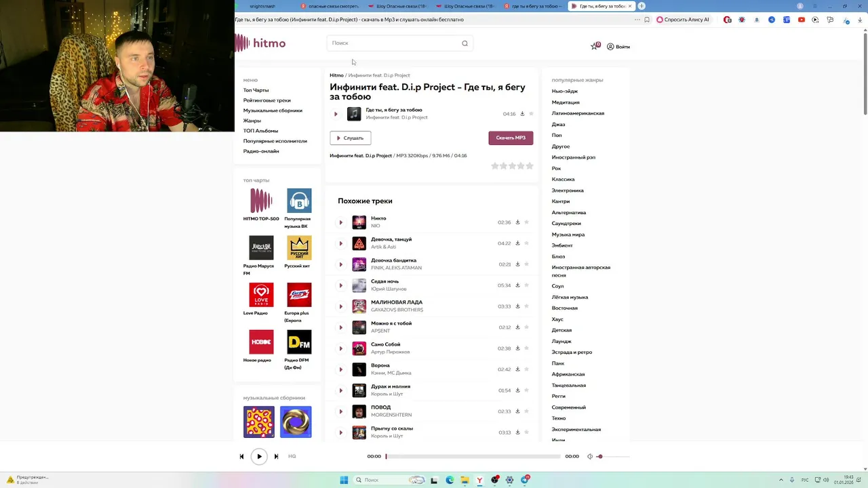This screenshot has width=868, height=488.
Task: Click the download icon next to 04:16
Action: coord(522,114)
